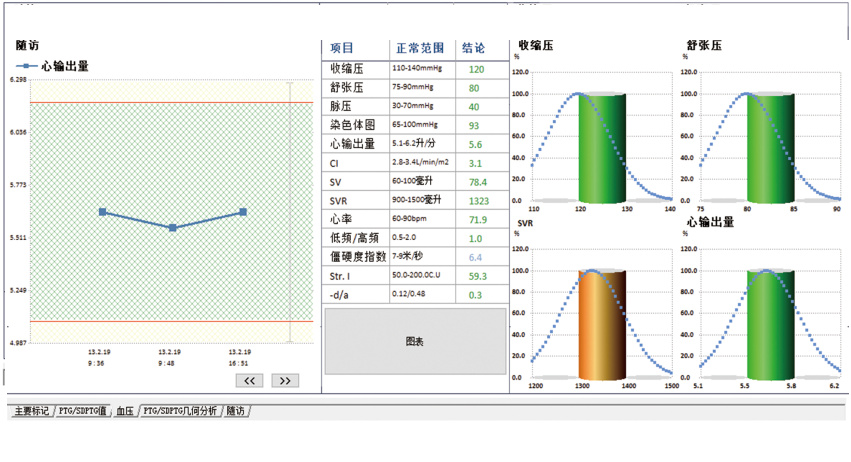
Task: Click the 结论 column header
Action: [x=474, y=48]
